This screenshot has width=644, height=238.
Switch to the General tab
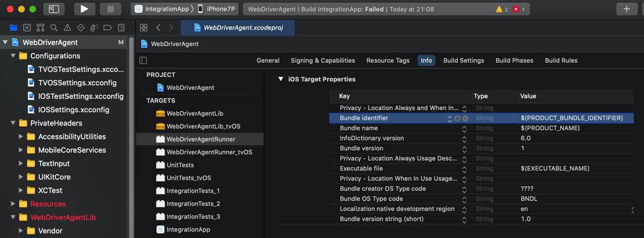(268, 61)
